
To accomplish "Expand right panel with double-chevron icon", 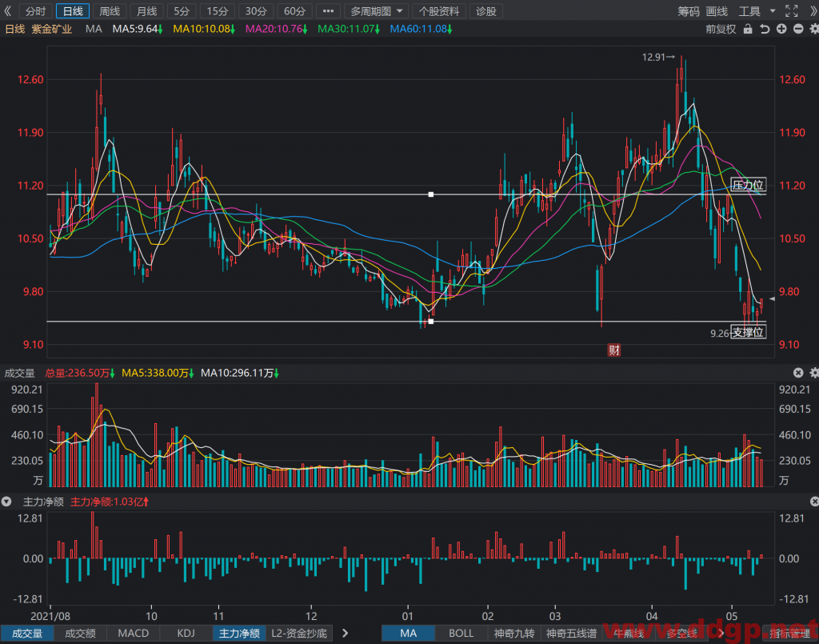I will pyautogui.click(x=813, y=11).
